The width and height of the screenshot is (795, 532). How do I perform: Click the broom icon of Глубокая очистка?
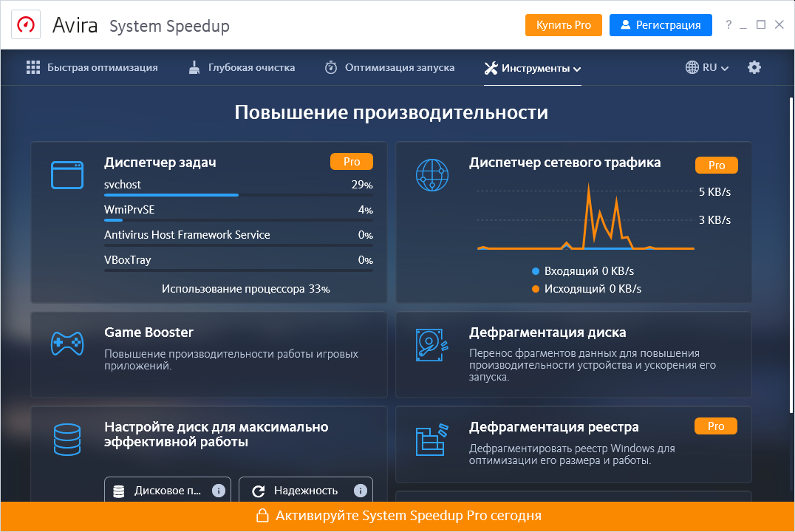coord(194,67)
